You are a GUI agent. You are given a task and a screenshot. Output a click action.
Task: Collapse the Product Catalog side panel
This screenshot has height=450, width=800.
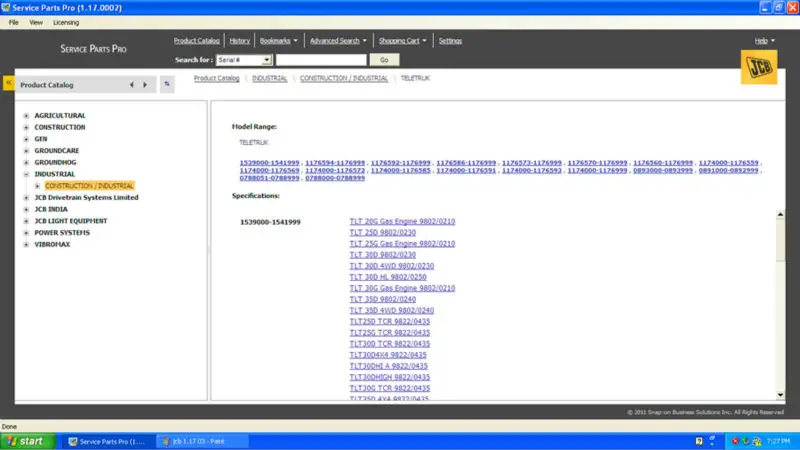[9, 83]
